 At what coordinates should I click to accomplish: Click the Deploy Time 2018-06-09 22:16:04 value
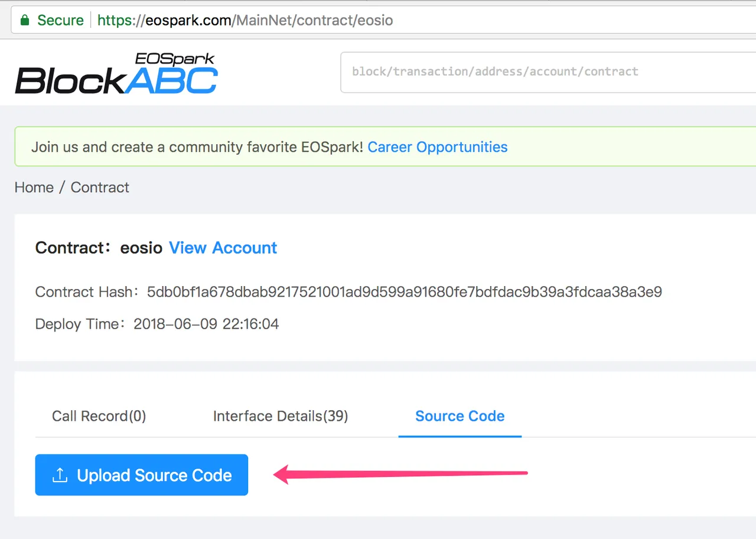pyautogui.click(x=206, y=324)
